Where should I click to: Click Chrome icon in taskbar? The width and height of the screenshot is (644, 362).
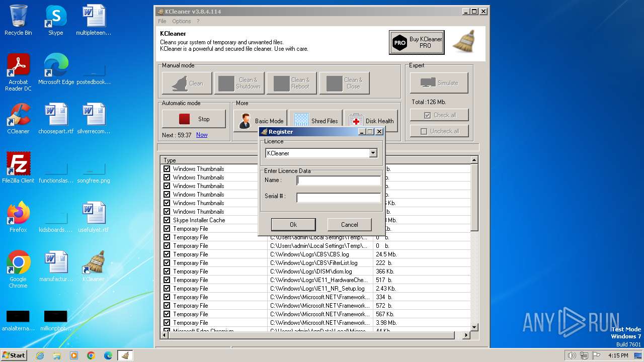(91, 355)
